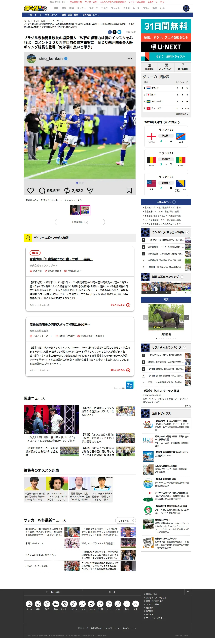The image size is (215, 644).
Task: Click the footer スポーツ runner icon
Action: tap(74, 604)
